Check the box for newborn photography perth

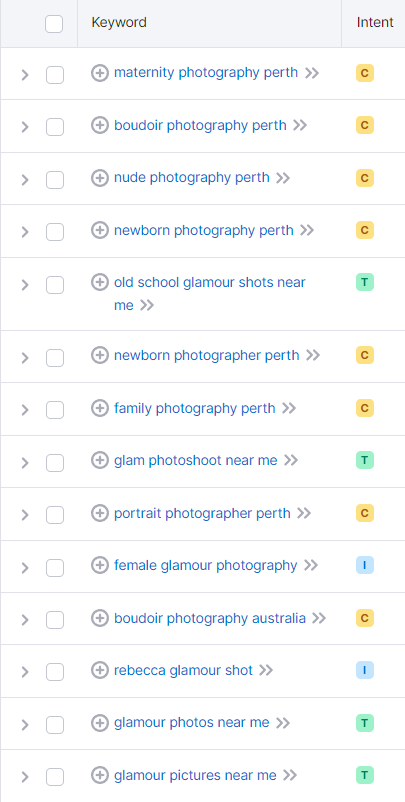pos(55,232)
